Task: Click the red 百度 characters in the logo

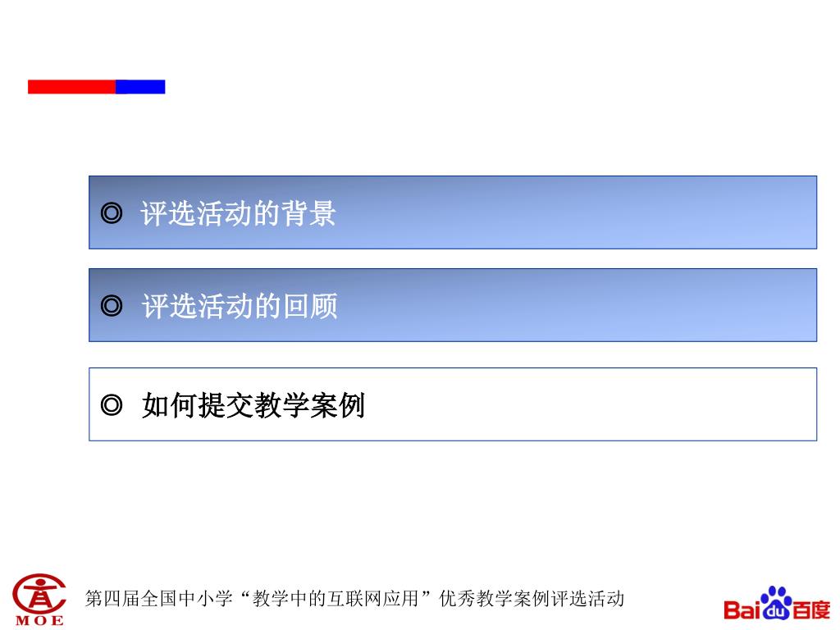Action: (811, 609)
